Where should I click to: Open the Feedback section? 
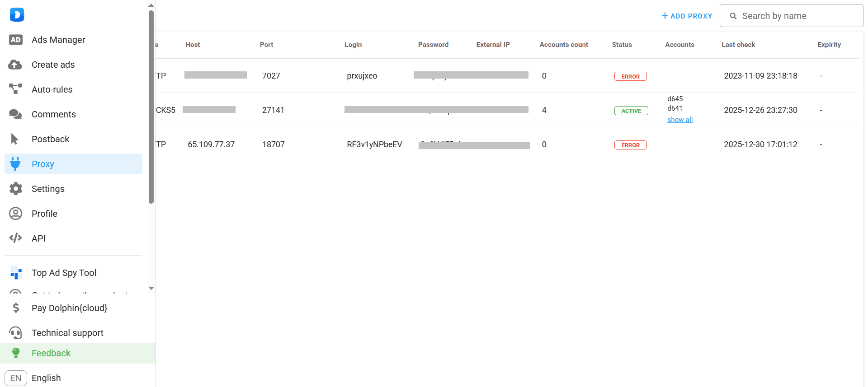[51, 353]
